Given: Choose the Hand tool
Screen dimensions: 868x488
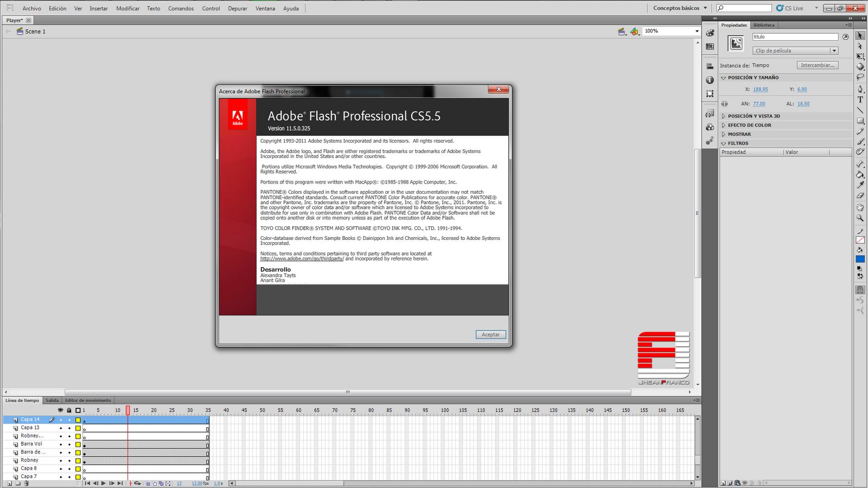Looking at the screenshot, I should pos(860,207).
